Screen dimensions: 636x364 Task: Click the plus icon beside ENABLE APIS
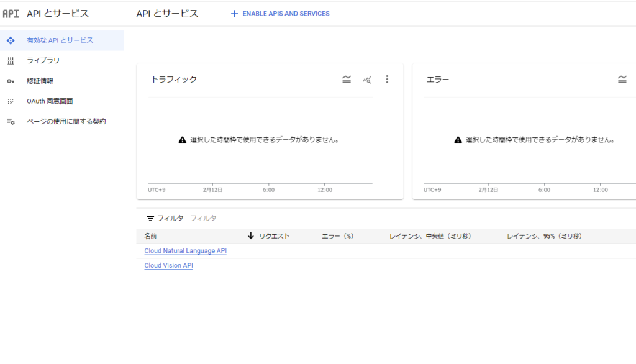point(234,14)
